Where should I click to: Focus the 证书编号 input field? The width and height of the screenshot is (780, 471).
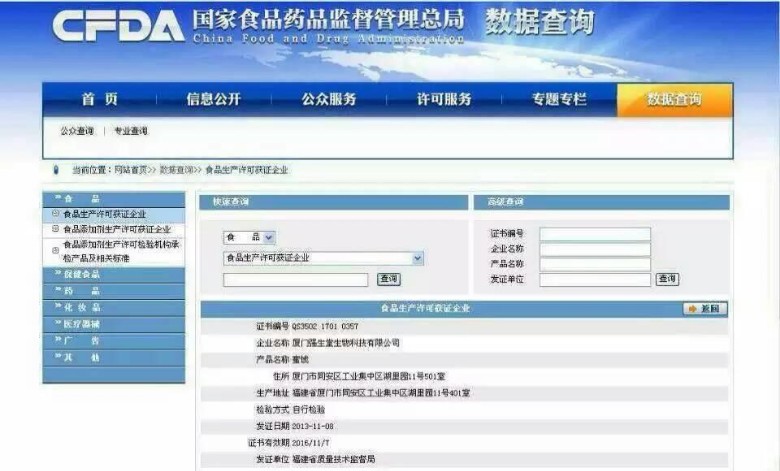pyautogui.click(x=595, y=234)
